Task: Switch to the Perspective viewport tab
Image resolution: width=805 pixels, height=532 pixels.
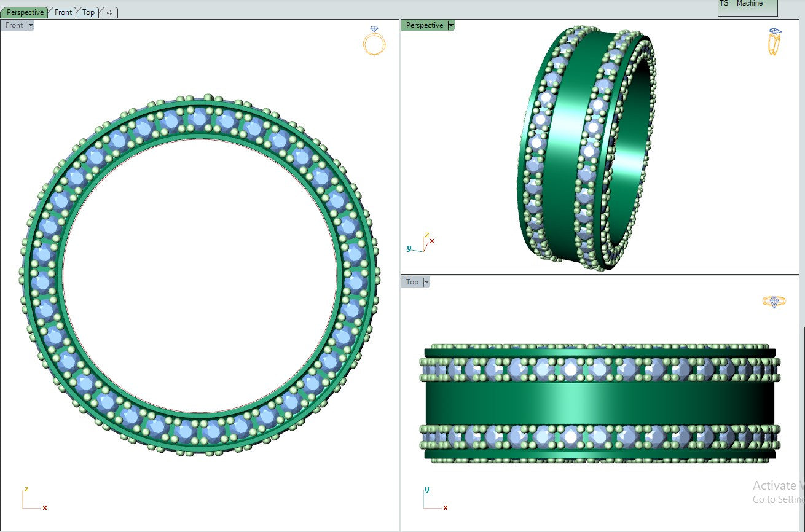Action: 25,12
